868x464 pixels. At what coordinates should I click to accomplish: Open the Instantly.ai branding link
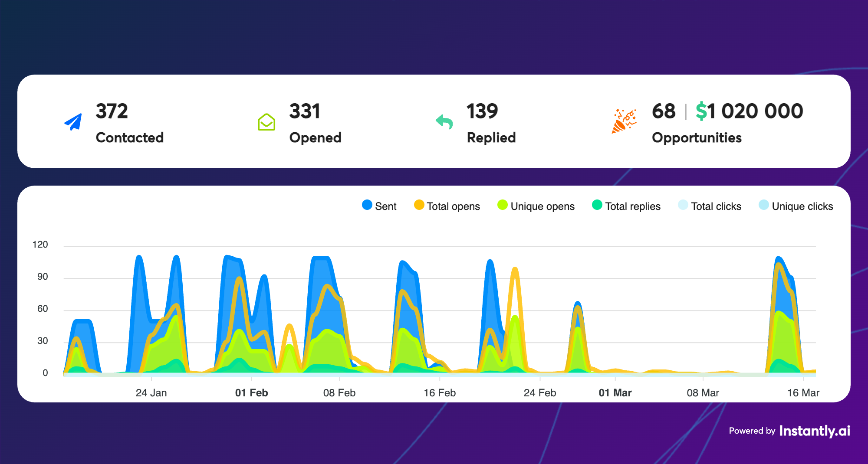click(814, 431)
